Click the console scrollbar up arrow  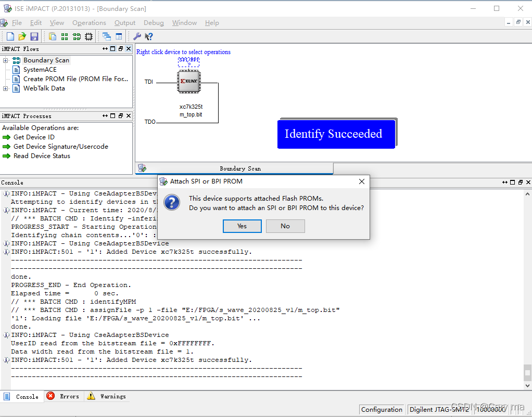coord(527,194)
